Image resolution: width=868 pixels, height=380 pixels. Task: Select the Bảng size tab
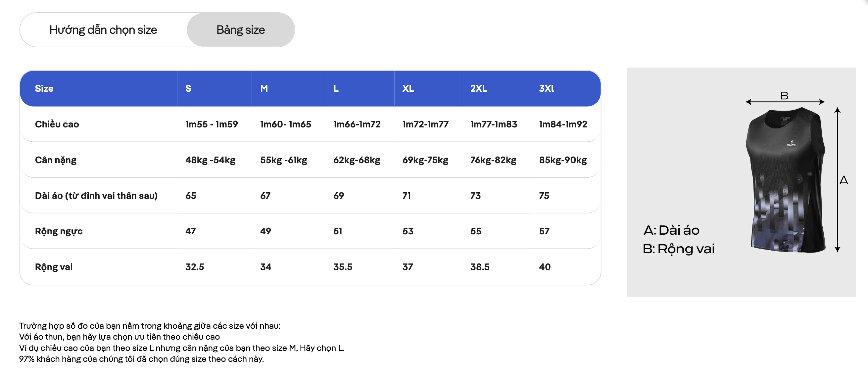coord(241,30)
